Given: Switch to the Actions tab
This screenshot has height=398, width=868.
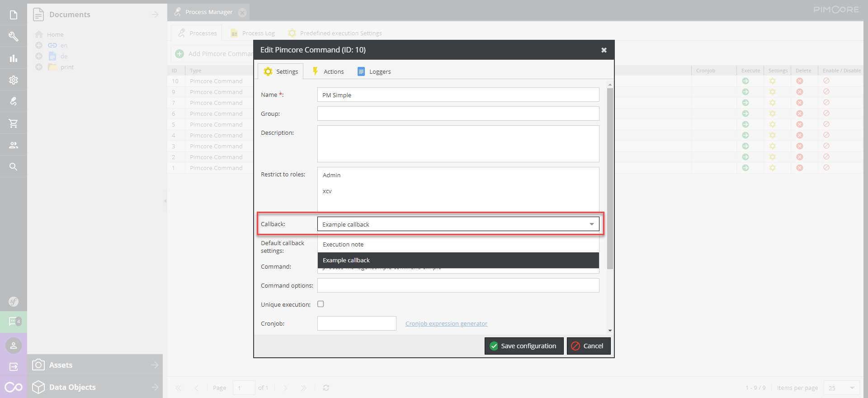Looking at the screenshot, I should 328,71.
